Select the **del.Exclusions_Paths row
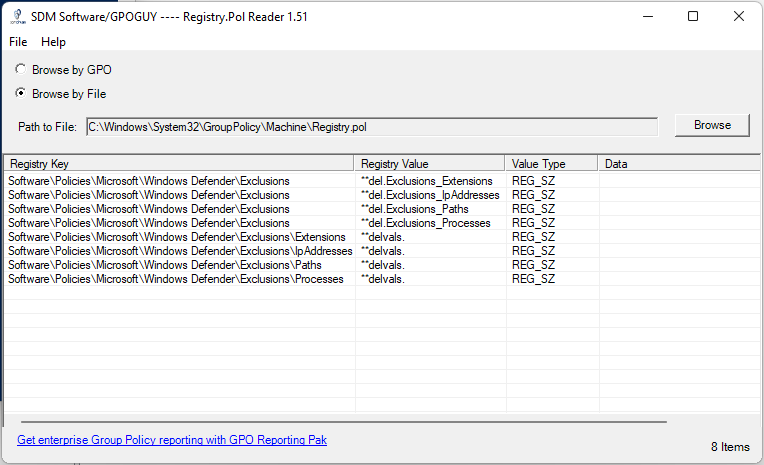The image size is (764, 465). pyautogui.click(x=414, y=209)
